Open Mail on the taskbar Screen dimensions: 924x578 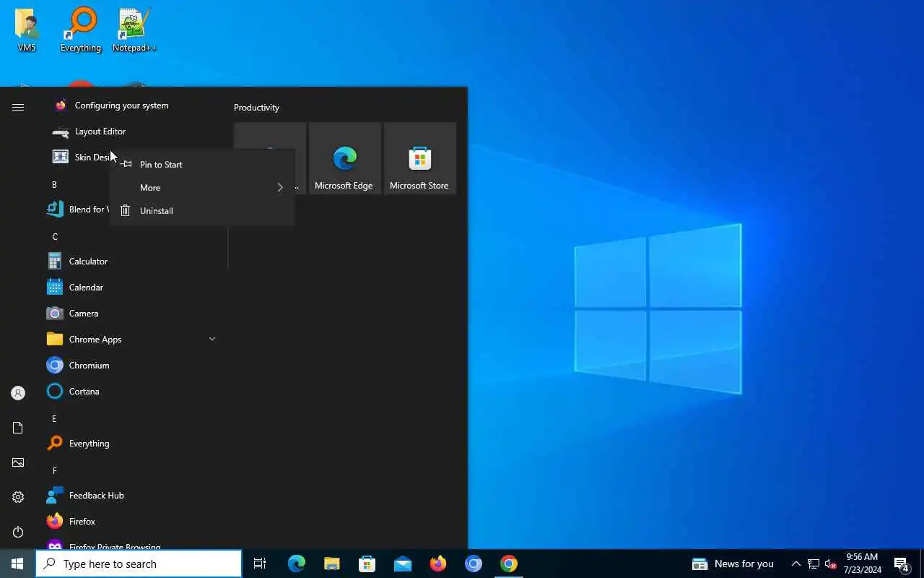403,564
